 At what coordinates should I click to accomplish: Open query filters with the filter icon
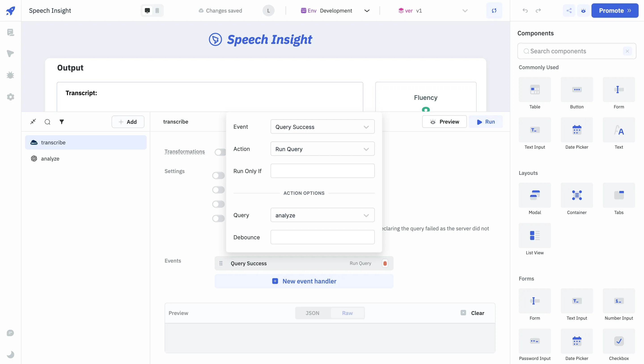point(62,122)
